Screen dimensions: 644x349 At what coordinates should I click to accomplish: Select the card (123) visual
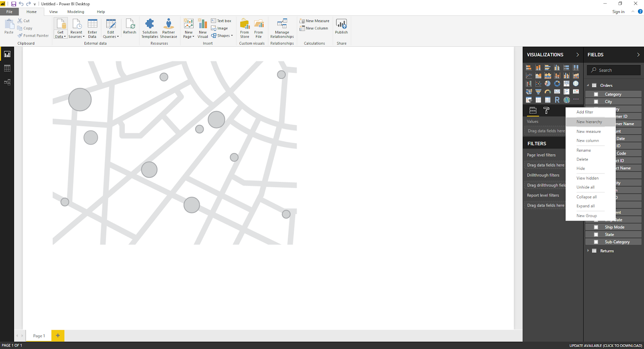click(x=557, y=92)
